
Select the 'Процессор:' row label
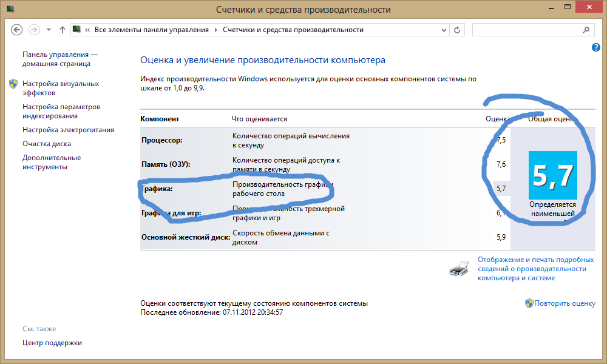(162, 140)
